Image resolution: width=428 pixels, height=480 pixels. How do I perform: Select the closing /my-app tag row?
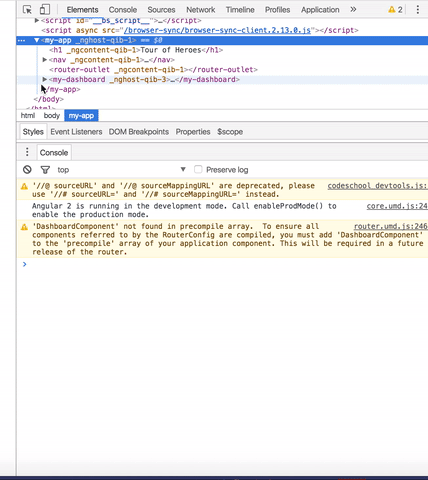tap(63, 89)
